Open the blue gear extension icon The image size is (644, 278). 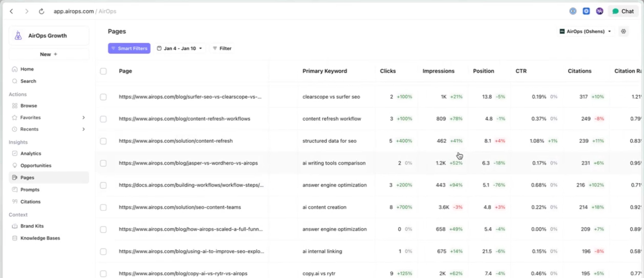click(x=586, y=11)
